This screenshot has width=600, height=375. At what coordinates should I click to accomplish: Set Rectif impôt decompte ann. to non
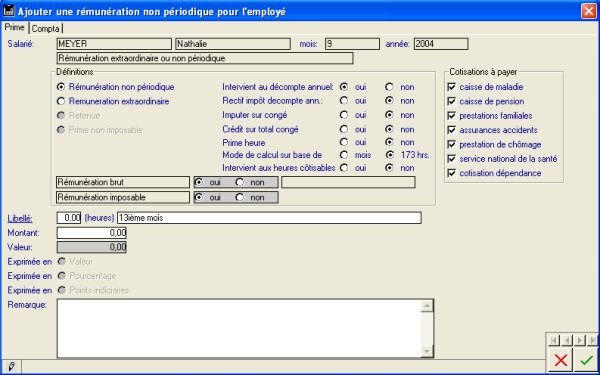tap(390, 101)
